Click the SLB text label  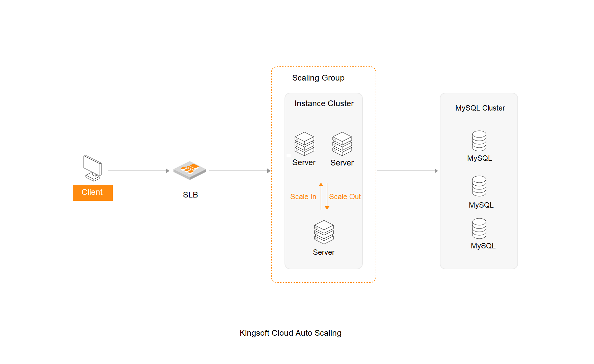[190, 195]
